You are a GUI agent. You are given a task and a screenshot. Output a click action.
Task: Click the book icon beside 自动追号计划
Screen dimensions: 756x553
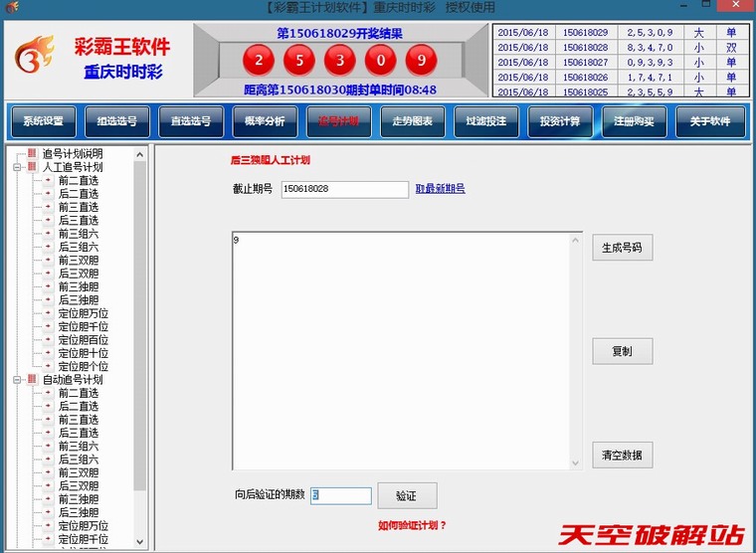click(x=32, y=380)
